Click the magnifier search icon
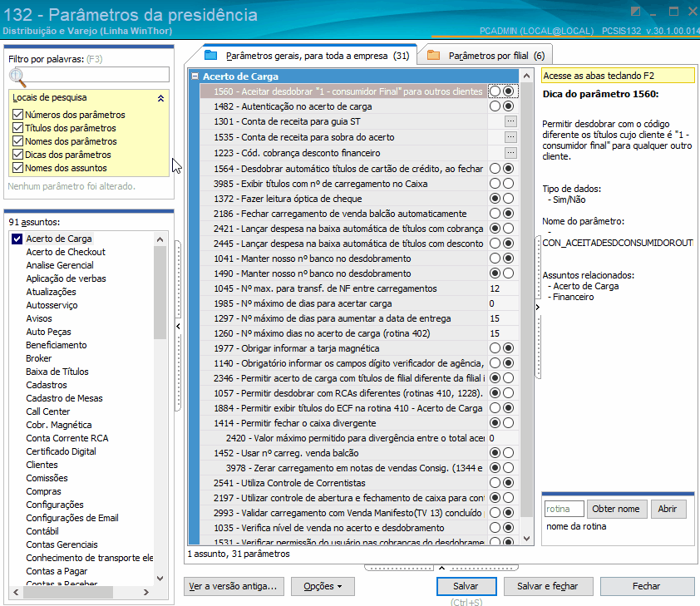The height and width of the screenshot is (606, 700). [x=17, y=76]
